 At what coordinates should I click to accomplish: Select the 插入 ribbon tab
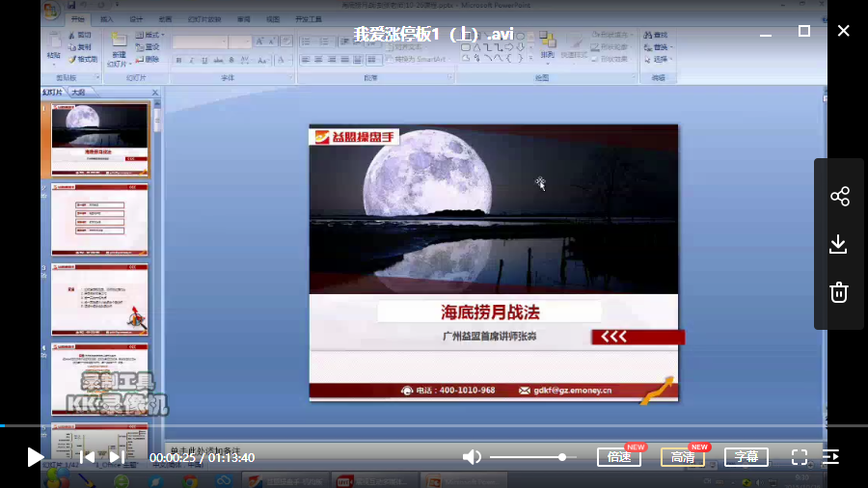coord(107,19)
